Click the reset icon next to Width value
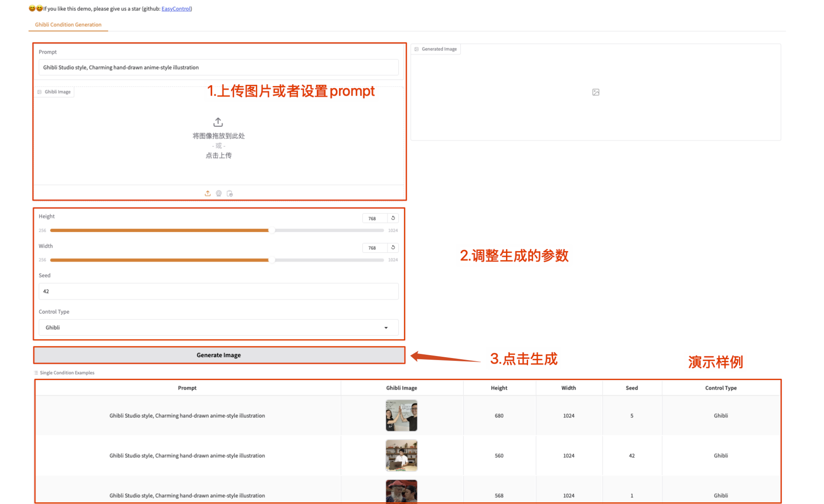This screenshot has height=504, width=824. (392, 247)
